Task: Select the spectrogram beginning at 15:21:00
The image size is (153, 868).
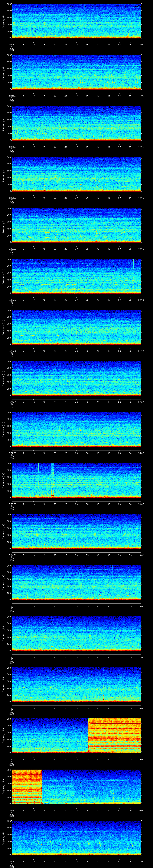Action: click(x=77, y=378)
